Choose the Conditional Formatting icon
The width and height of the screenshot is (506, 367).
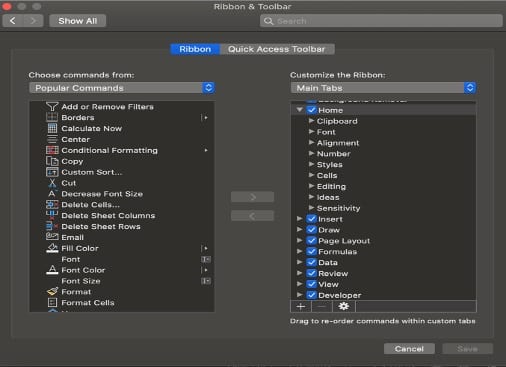click(x=52, y=150)
